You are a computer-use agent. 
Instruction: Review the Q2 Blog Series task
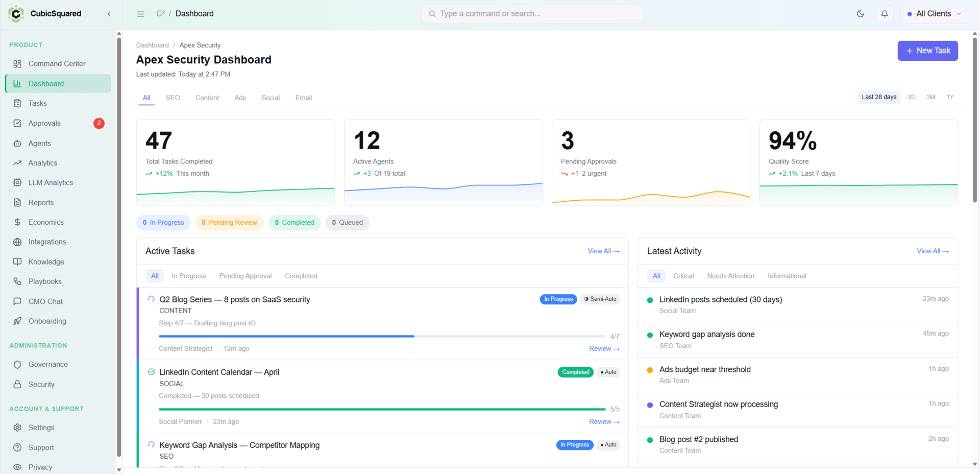[604, 349]
